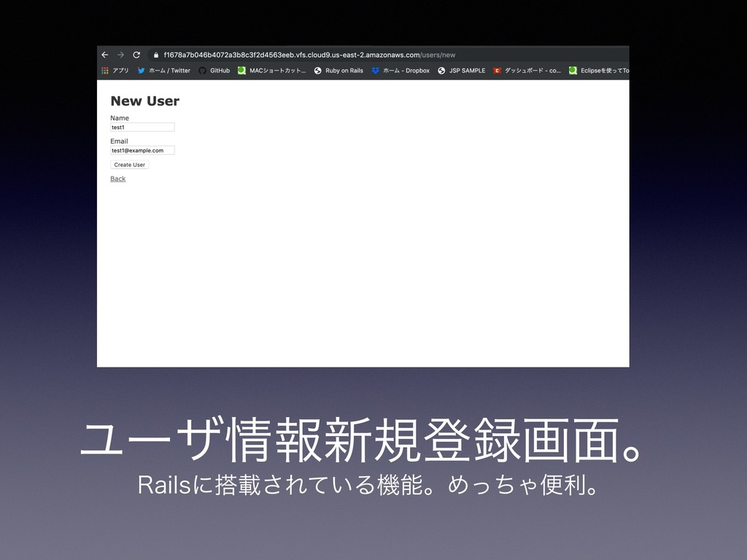Open the ダッシュボード bookmark

pos(527,71)
